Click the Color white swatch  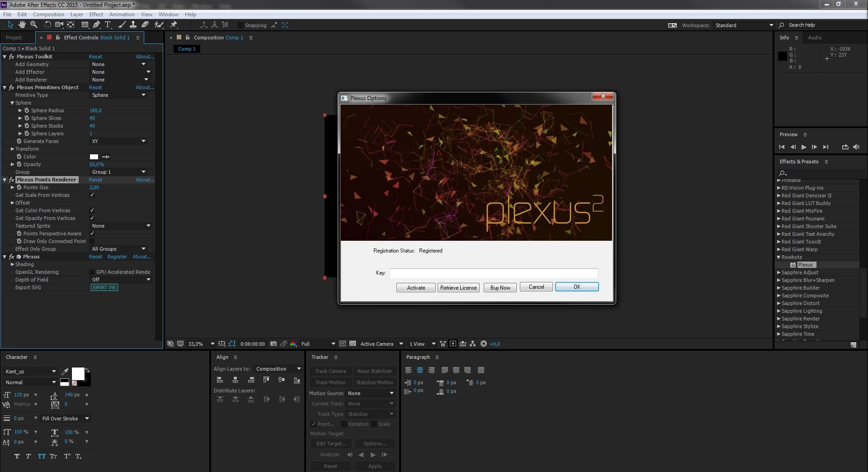click(x=94, y=157)
